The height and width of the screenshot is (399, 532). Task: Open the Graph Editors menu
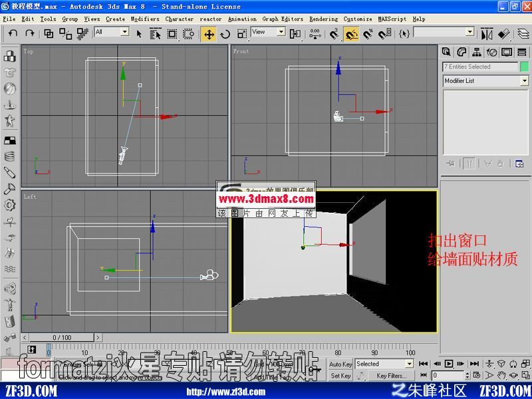(x=283, y=19)
